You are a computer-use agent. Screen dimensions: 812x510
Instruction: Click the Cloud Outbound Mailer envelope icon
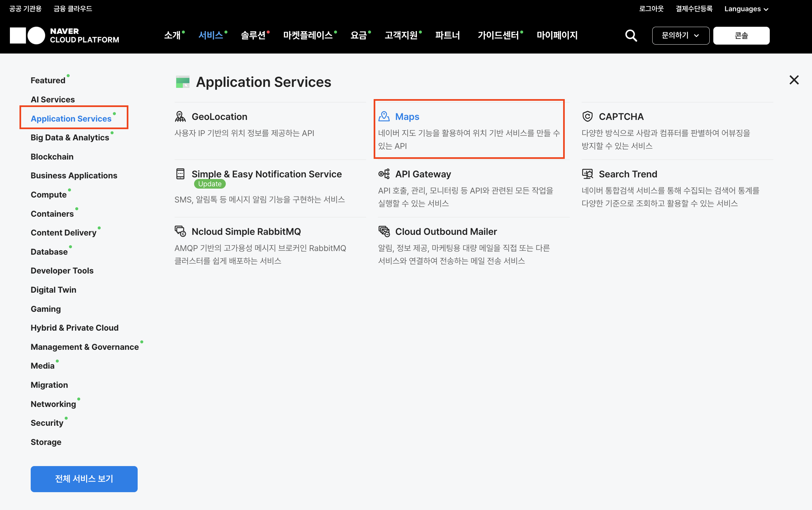tap(384, 231)
